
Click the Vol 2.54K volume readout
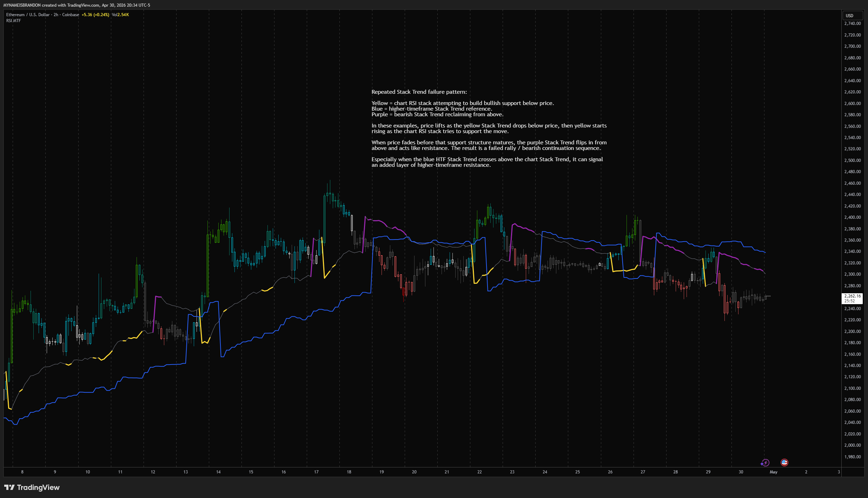coord(120,15)
